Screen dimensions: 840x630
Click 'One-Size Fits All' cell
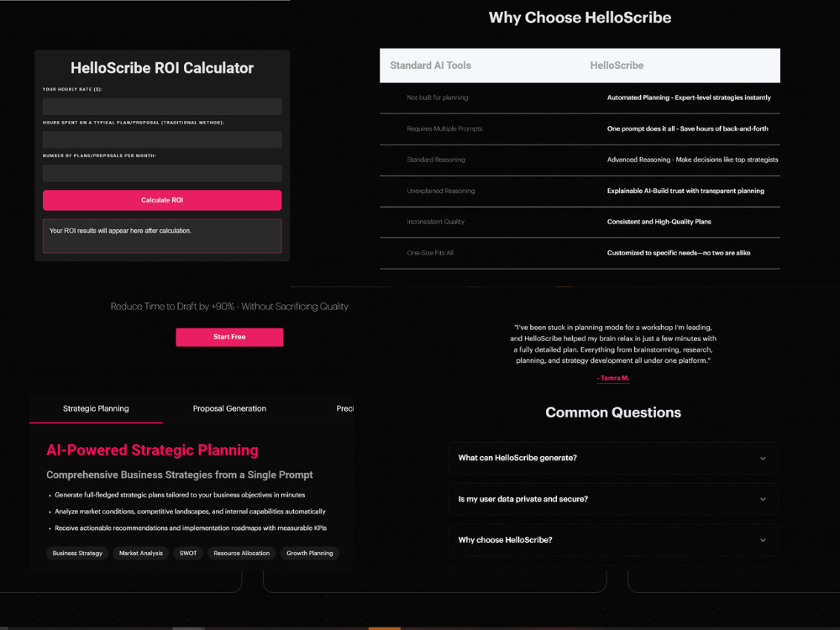(430, 253)
